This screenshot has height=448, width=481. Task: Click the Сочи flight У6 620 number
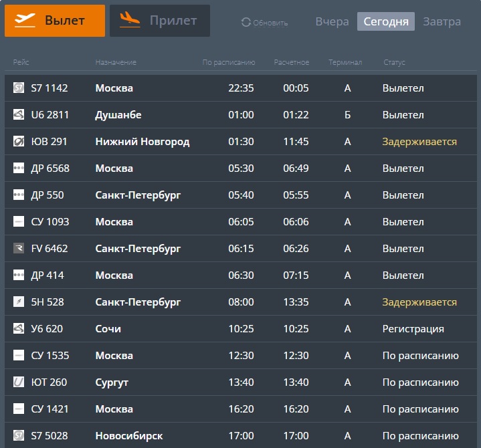point(47,329)
